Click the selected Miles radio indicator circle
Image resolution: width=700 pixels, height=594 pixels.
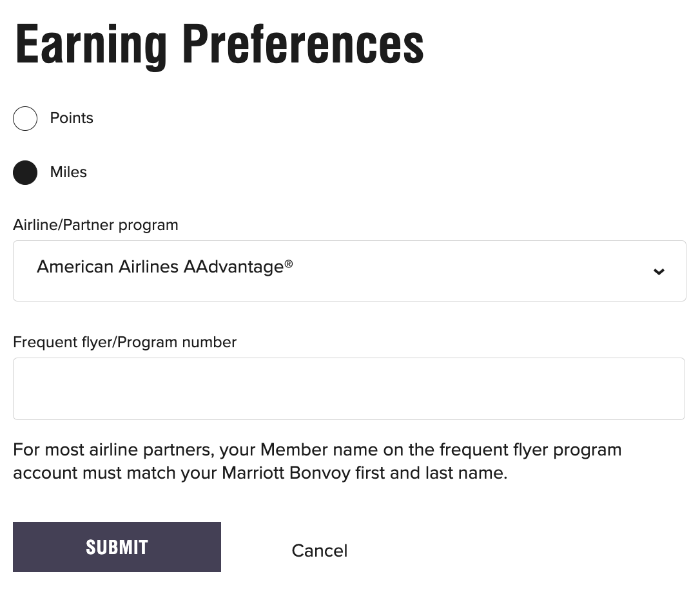point(25,172)
